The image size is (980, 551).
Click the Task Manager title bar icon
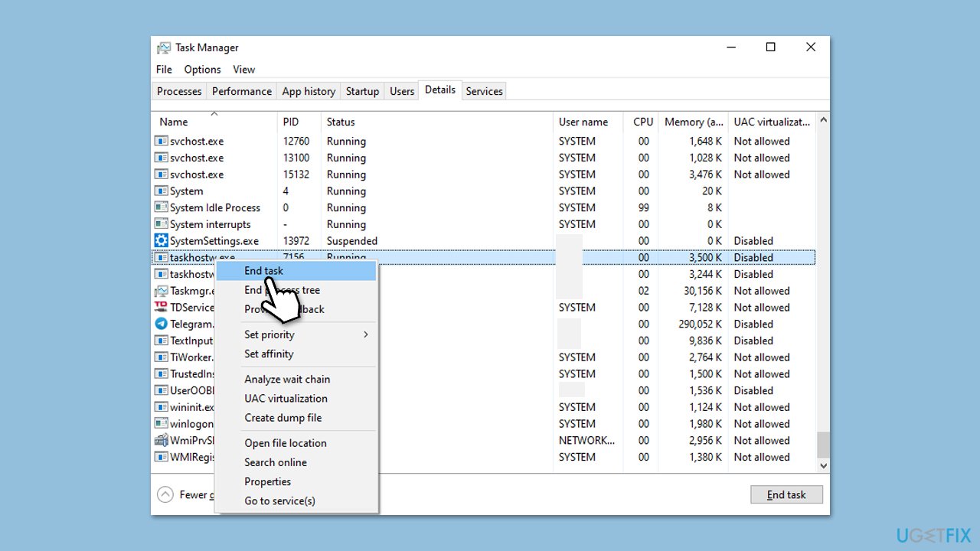click(x=164, y=47)
